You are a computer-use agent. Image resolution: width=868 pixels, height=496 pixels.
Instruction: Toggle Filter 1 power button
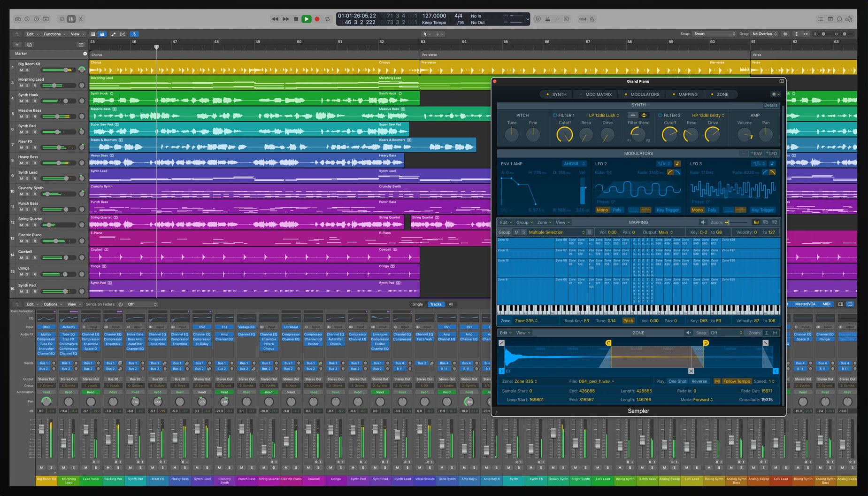[554, 115]
